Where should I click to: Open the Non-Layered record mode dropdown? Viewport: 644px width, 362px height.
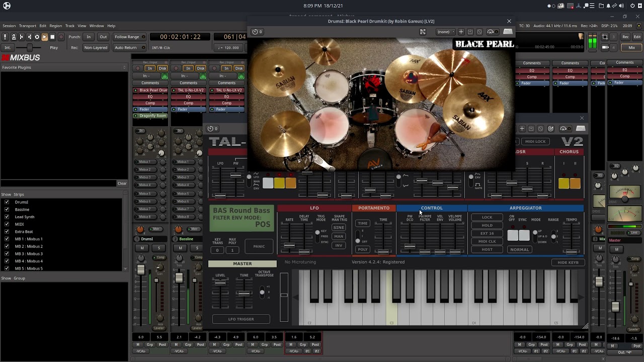(x=96, y=48)
